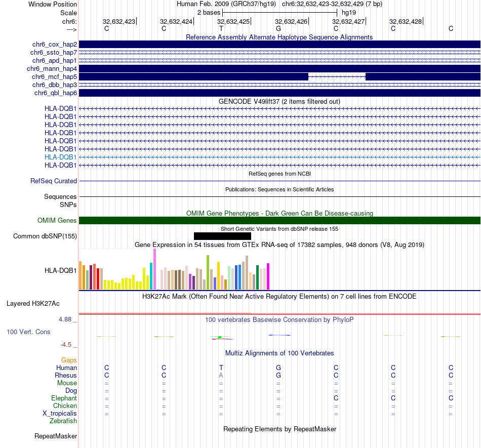Select the black dbSNP variant block

click(x=222, y=236)
